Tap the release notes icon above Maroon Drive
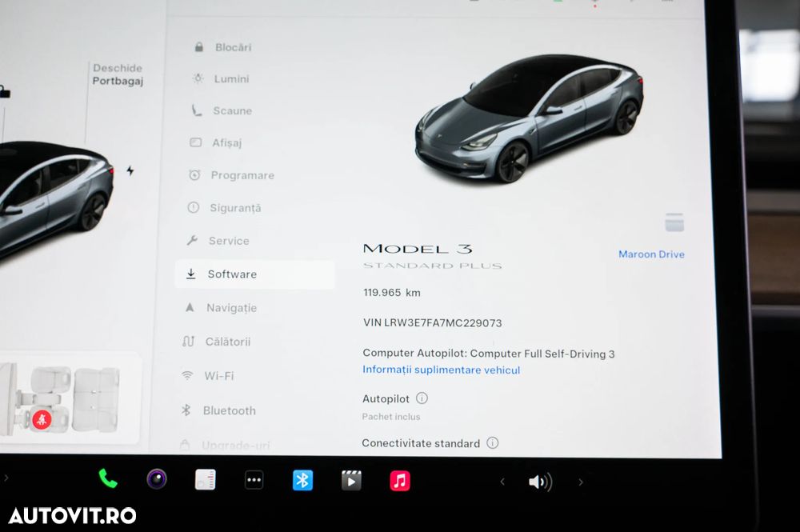 674,222
